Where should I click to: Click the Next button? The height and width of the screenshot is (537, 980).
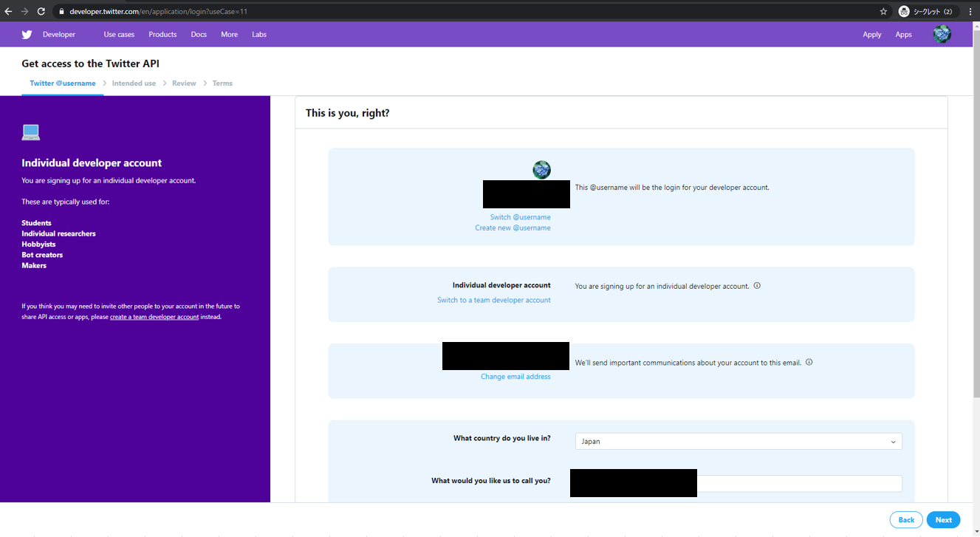(x=944, y=520)
